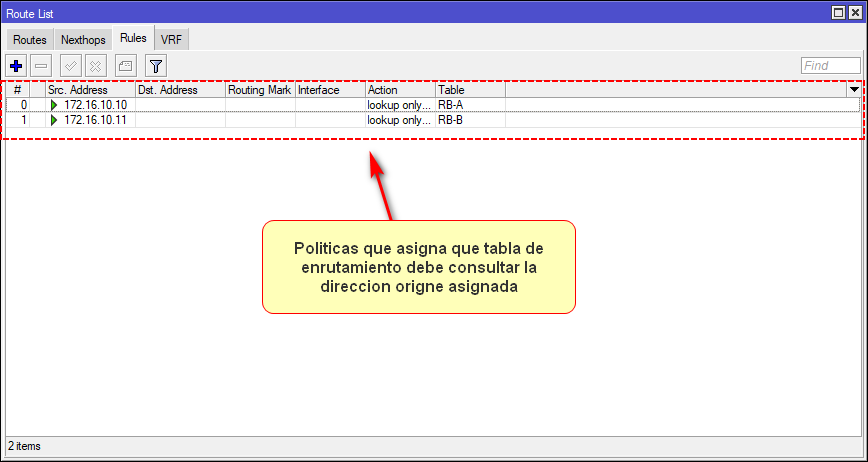The width and height of the screenshot is (868, 462).
Task: Select the VRF tab
Action: (x=171, y=40)
